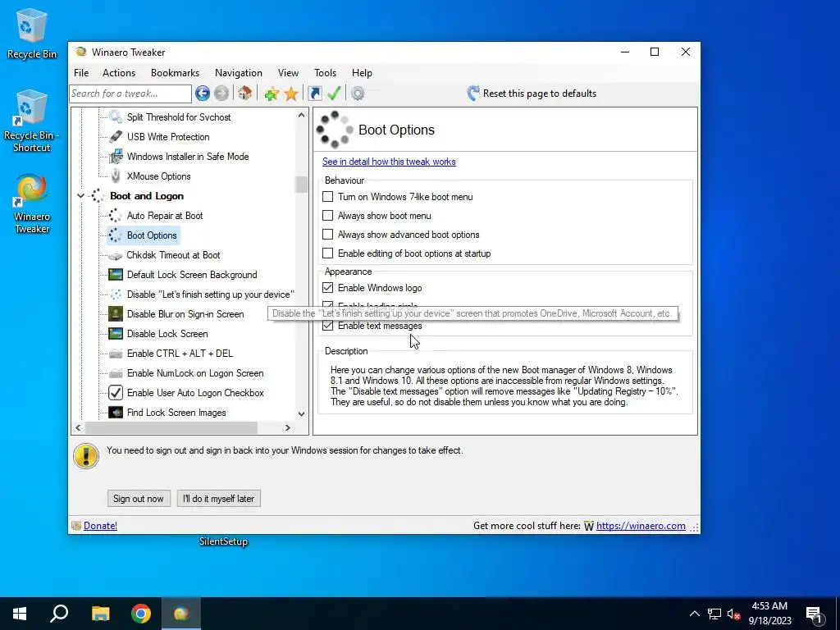The image size is (840, 630).
Task: Open the notification center icon
Action: click(x=815, y=614)
